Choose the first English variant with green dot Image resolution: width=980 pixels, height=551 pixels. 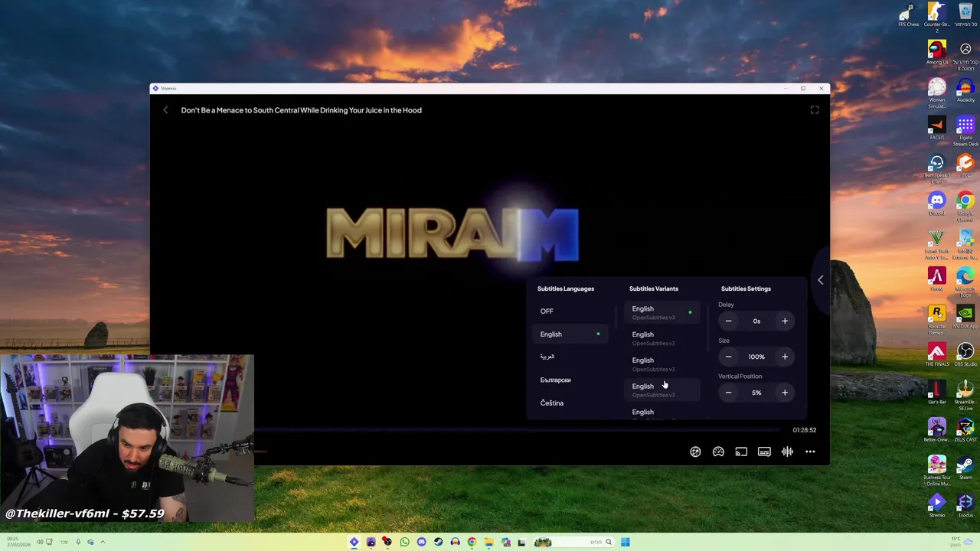point(663,312)
